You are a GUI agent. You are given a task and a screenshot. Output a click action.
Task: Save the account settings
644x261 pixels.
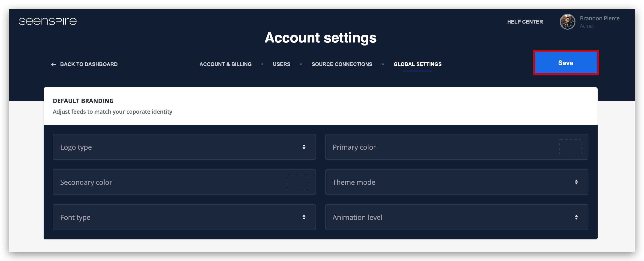(x=566, y=63)
